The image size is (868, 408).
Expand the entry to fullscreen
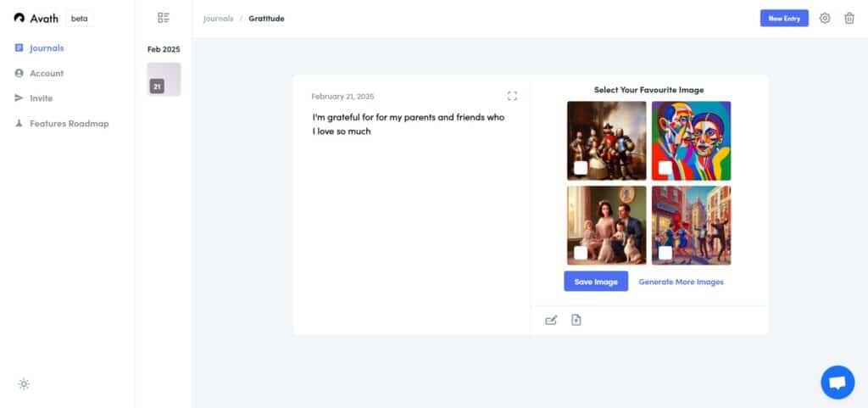pyautogui.click(x=512, y=96)
